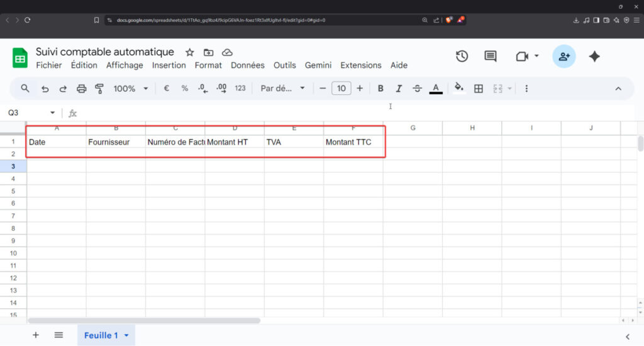Check cloud save status icon
The image size is (644, 346).
click(x=227, y=52)
